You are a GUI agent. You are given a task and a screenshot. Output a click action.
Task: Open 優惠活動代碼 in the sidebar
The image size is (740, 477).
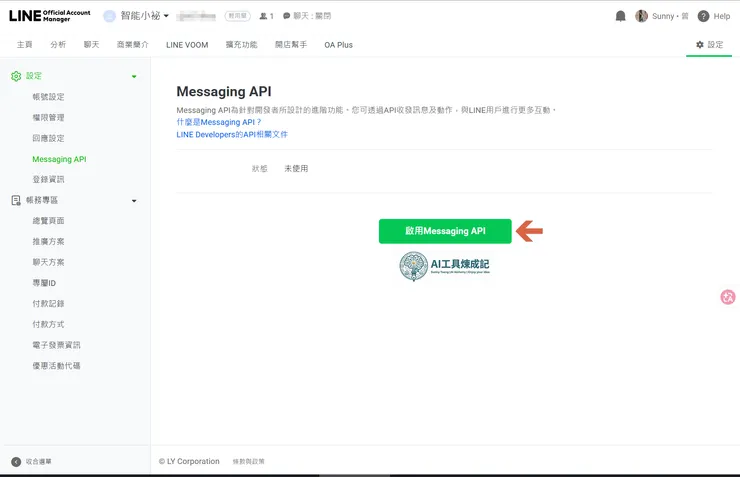[x=56, y=366]
